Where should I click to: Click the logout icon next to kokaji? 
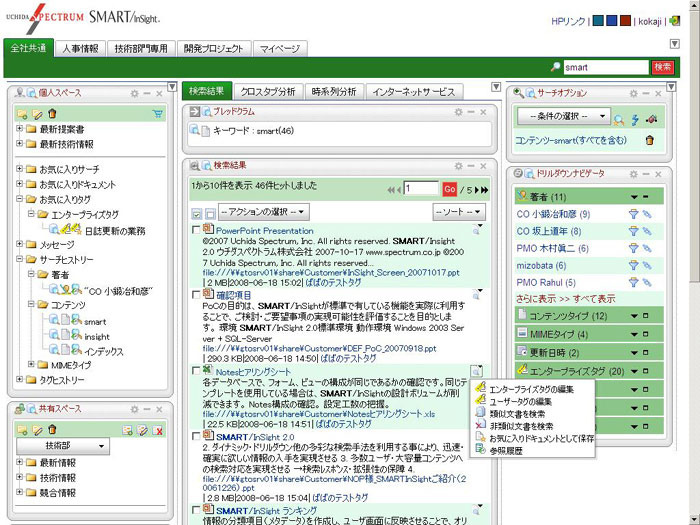point(675,21)
